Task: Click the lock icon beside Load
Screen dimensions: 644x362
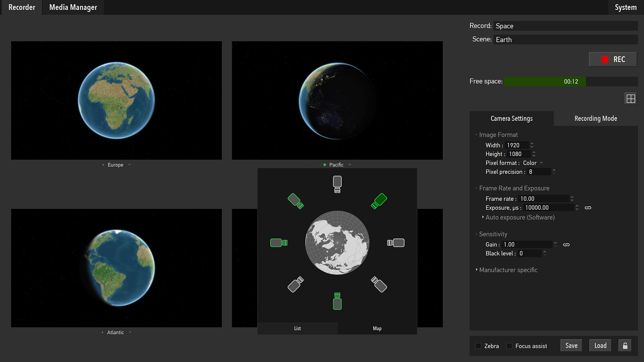Action: click(625, 346)
